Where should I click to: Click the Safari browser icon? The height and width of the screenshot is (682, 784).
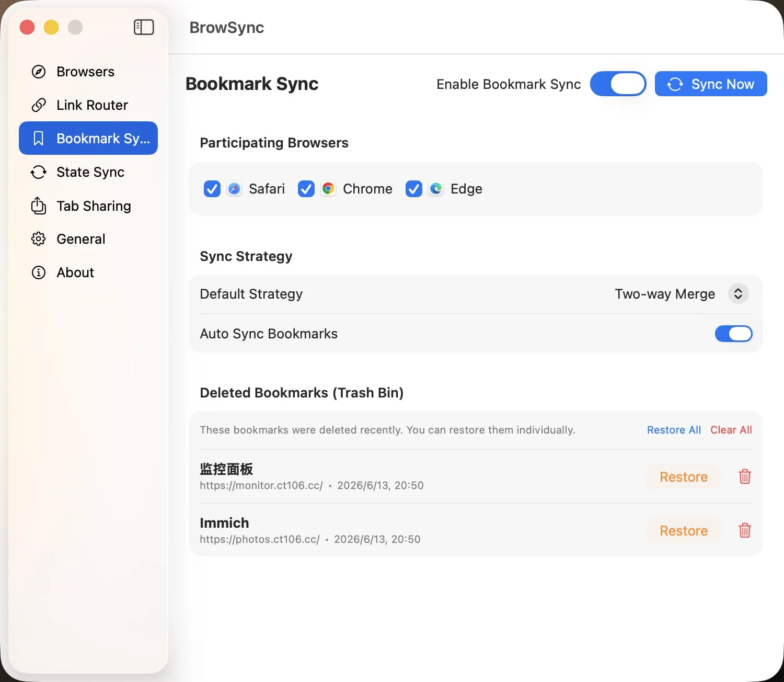[x=234, y=189]
